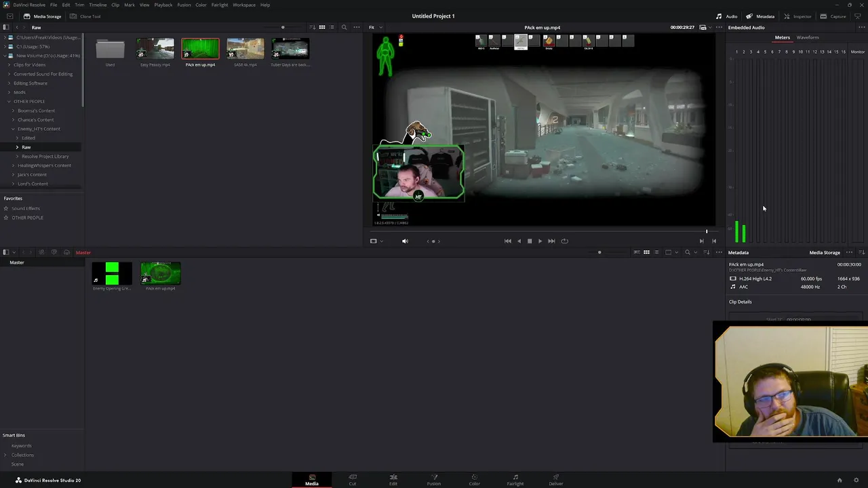
Task: Click the Play forward button in viewer
Action: (x=540, y=241)
